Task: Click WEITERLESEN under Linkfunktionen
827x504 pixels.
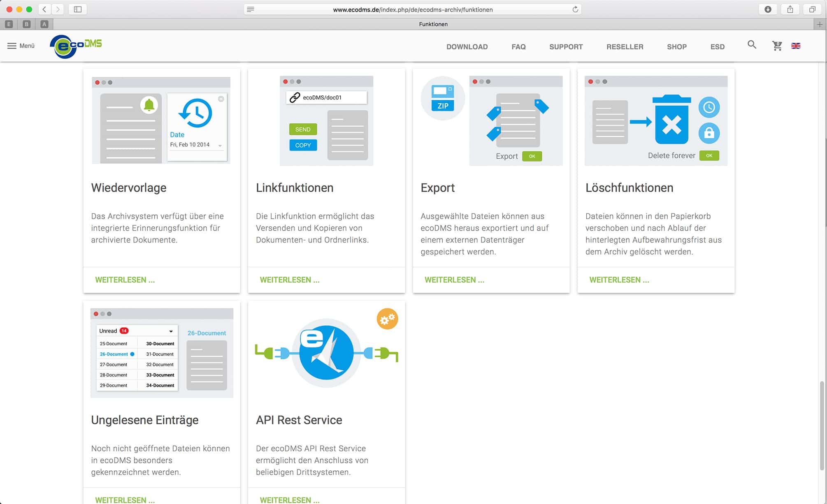Action: click(x=290, y=280)
